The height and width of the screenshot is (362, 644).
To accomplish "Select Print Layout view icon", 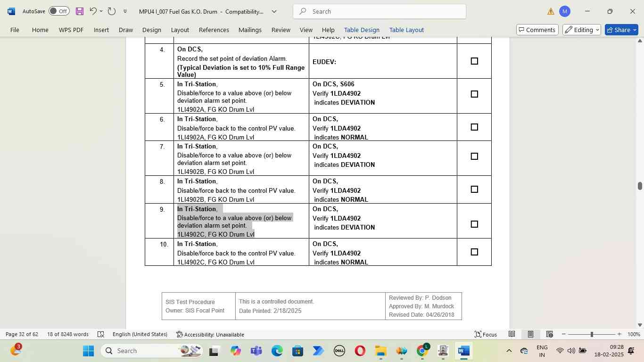I will pos(530,334).
